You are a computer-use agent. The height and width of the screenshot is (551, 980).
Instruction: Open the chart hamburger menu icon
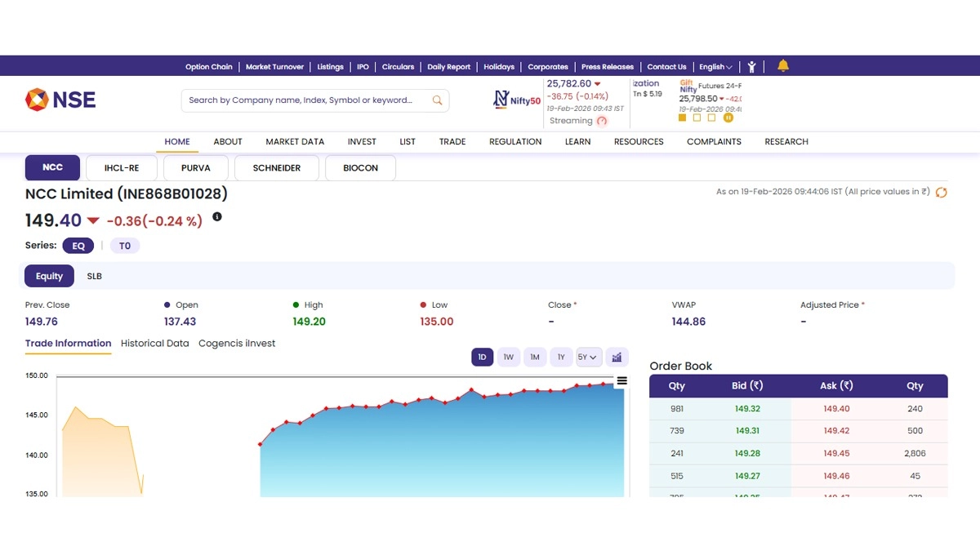click(x=621, y=380)
